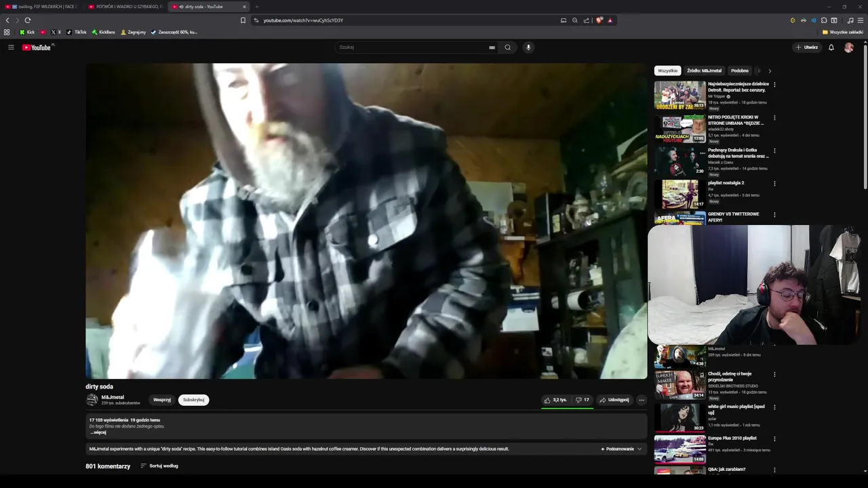Open Detroit reportage video thumbnail

[x=679, y=95]
